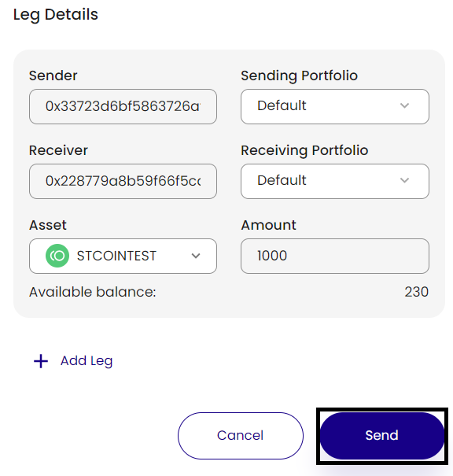
Task: Expand the Asset selector chevron arrow
Action: pyautogui.click(x=196, y=256)
